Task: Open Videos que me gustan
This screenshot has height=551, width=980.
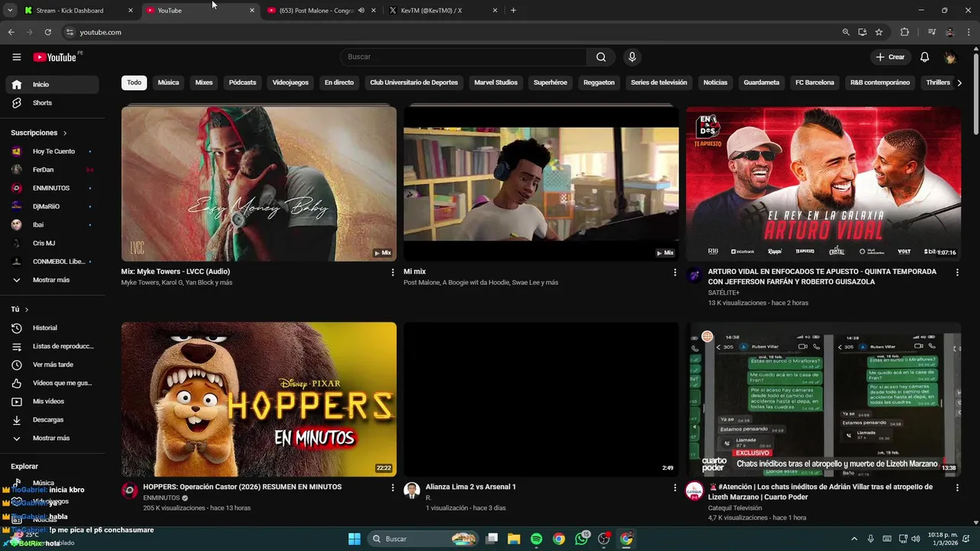Action: coord(52,383)
